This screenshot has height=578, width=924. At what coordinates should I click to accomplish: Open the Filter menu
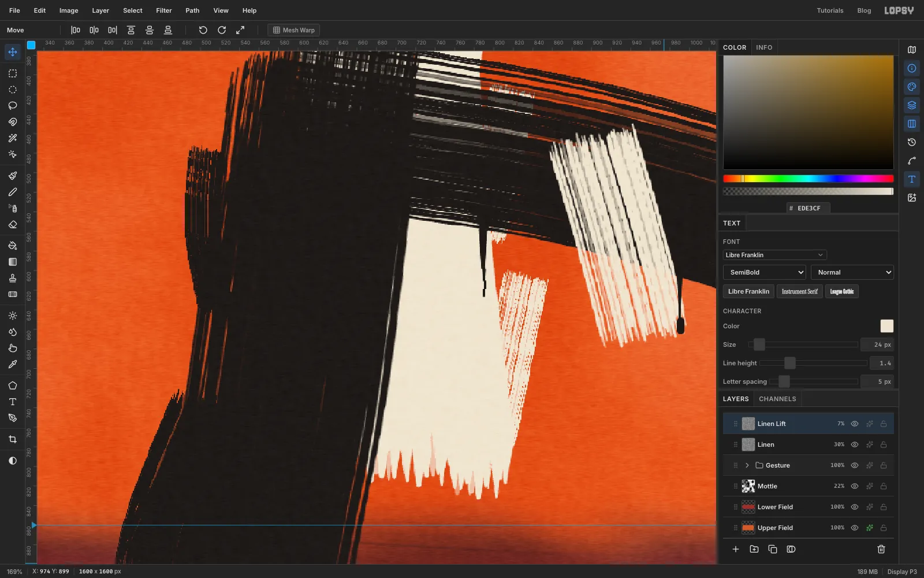click(164, 10)
